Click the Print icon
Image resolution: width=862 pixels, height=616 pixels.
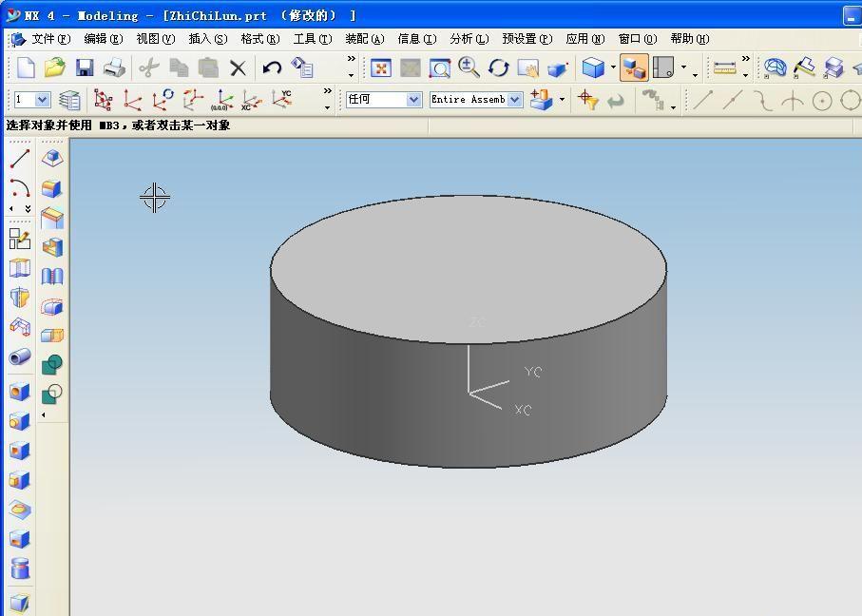(114, 67)
